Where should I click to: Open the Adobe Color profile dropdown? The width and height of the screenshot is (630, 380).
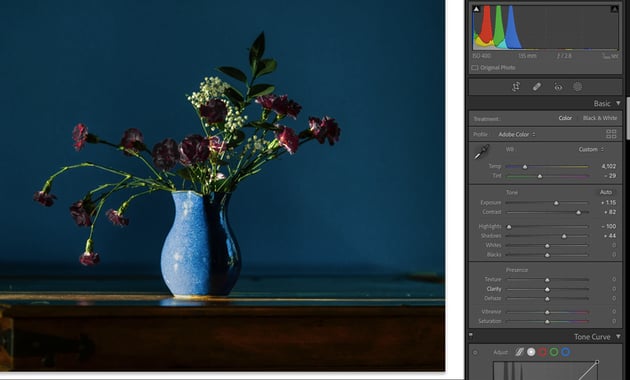(x=517, y=134)
